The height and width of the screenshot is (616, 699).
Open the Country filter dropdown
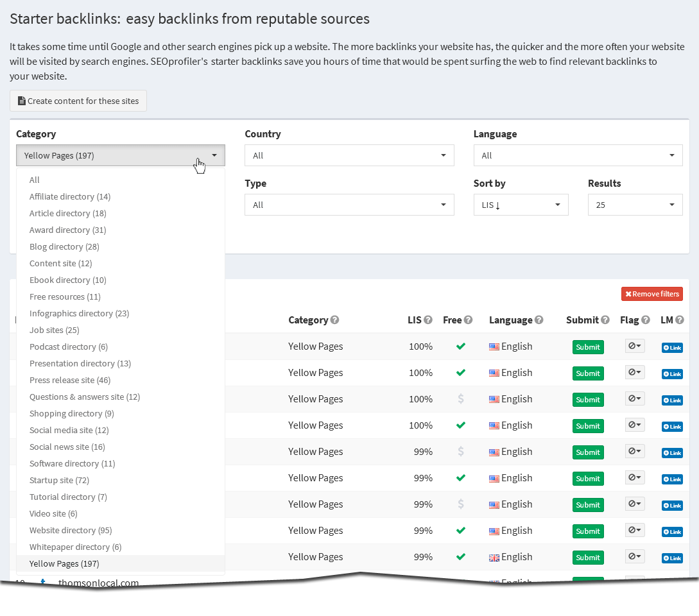pyautogui.click(x=349, y=155)
